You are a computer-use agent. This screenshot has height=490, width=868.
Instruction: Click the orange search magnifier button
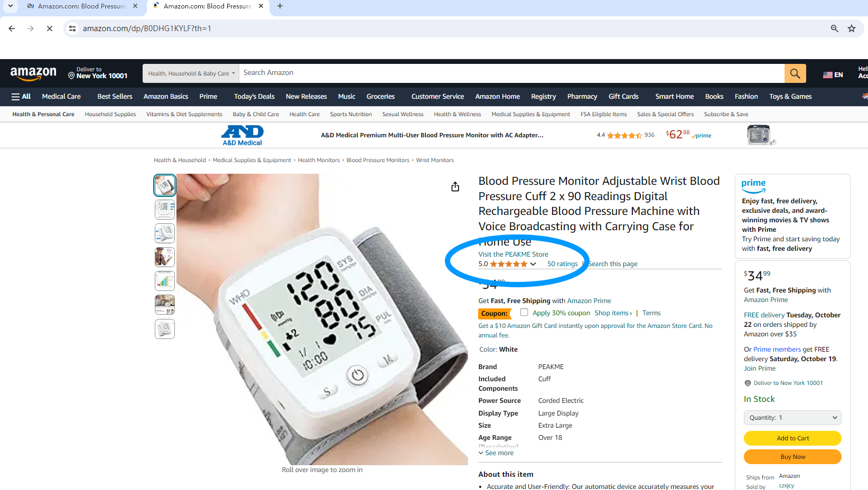pos(795,73)
